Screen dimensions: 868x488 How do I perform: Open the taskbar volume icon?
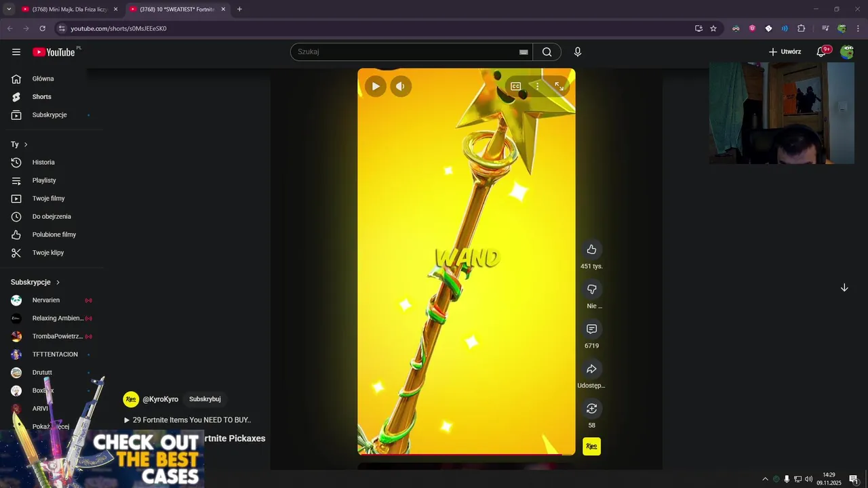(808, 479)
